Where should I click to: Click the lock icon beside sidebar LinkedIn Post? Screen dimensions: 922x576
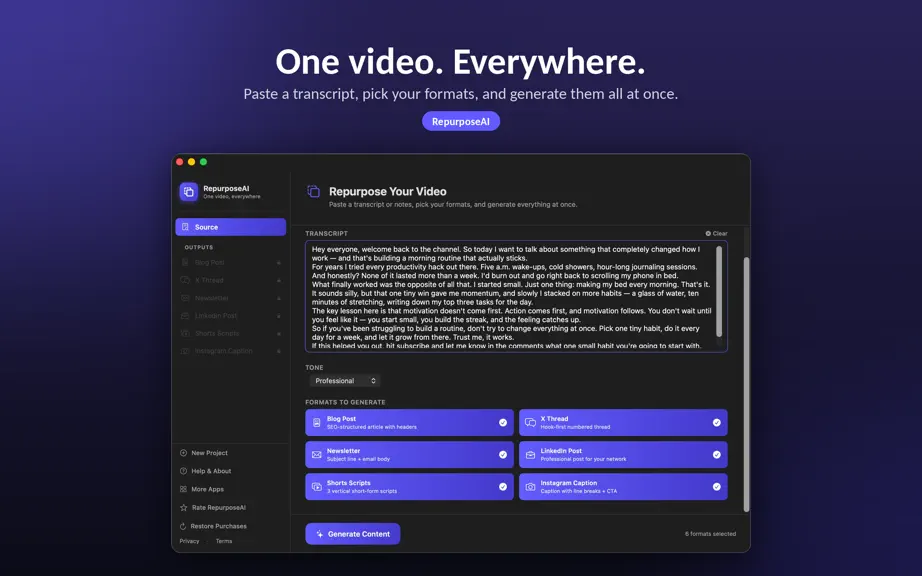pyautogui.click(x=279, y=316)
